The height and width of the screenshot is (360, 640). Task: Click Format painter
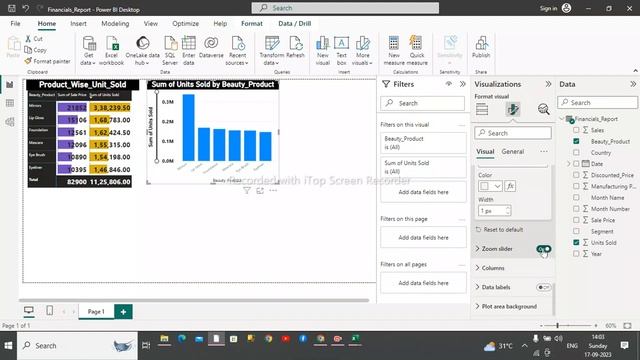click(x=47, y=61)
